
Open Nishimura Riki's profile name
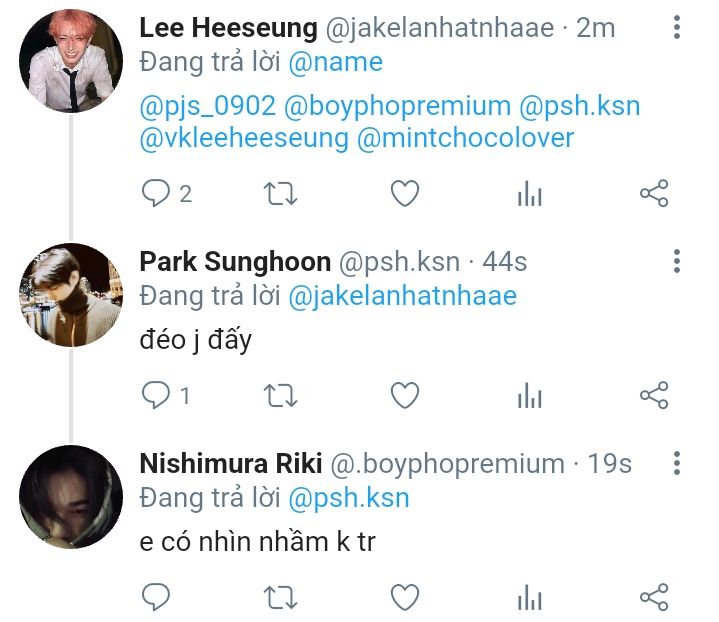[x=231, y=464]
